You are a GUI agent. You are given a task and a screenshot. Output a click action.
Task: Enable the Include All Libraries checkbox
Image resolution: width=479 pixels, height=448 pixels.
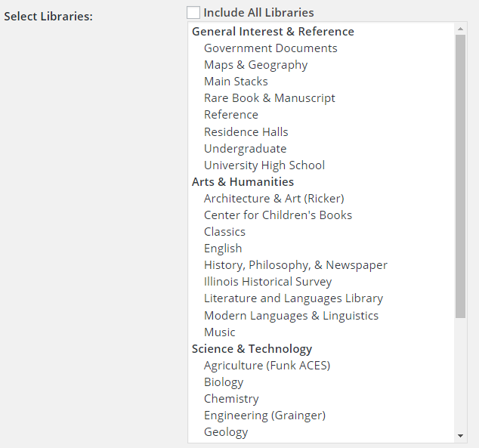pos(194,13)
